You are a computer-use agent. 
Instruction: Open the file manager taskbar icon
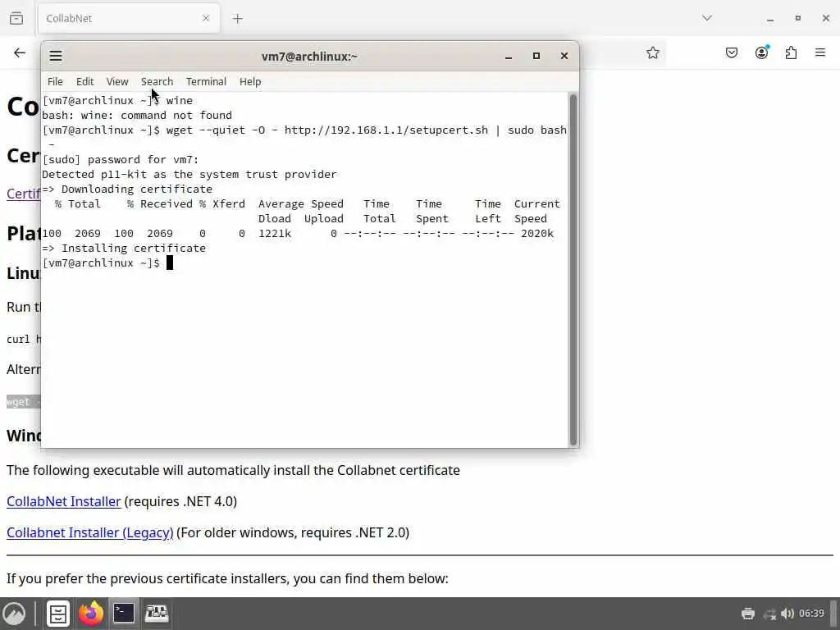[58, 614]
